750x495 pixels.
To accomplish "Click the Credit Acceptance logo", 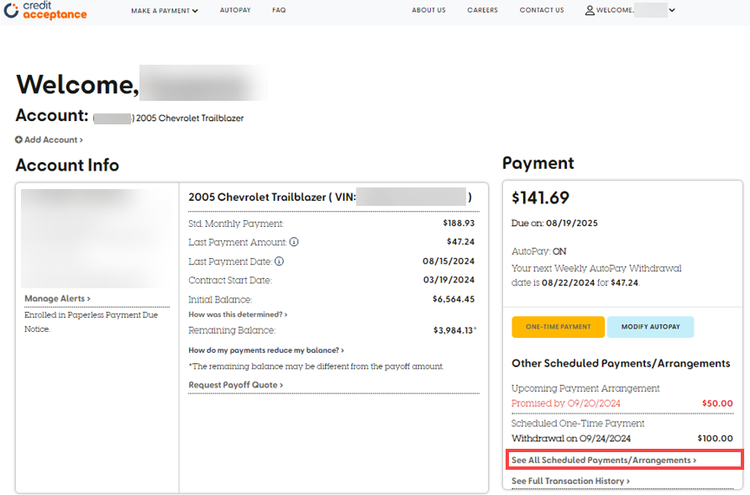I will click(45, 11).
